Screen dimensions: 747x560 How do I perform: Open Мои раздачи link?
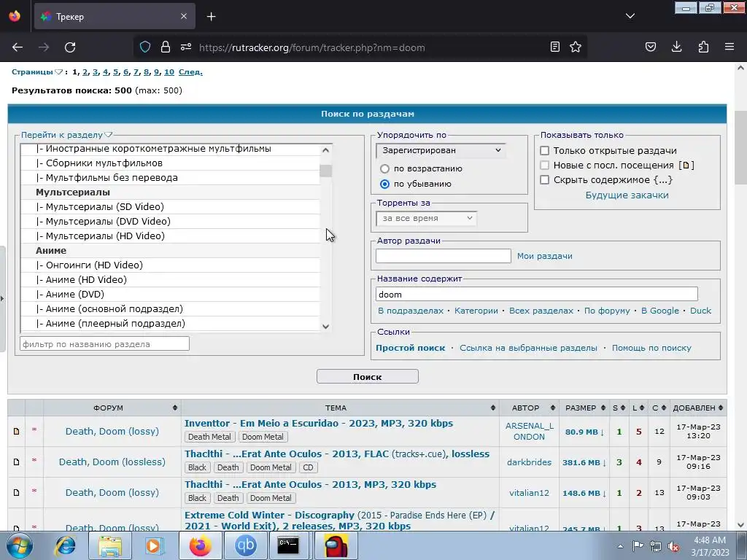pos(544,256)
